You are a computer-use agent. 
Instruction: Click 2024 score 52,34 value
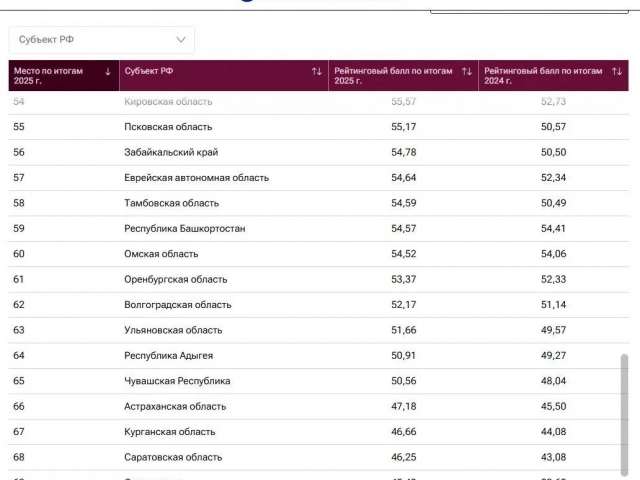coord(553,178)
